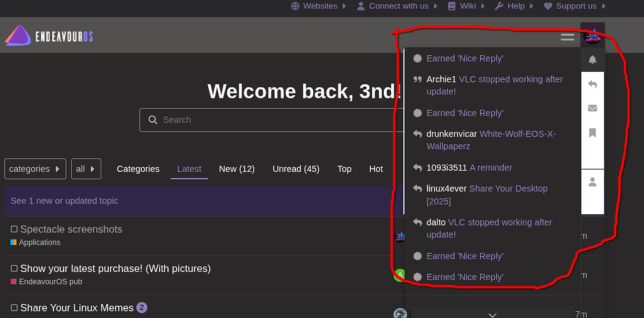Open the bookmarks tab icon
Image resolution: width=644 pixels, height=318 pixels.
click(592, 133)
